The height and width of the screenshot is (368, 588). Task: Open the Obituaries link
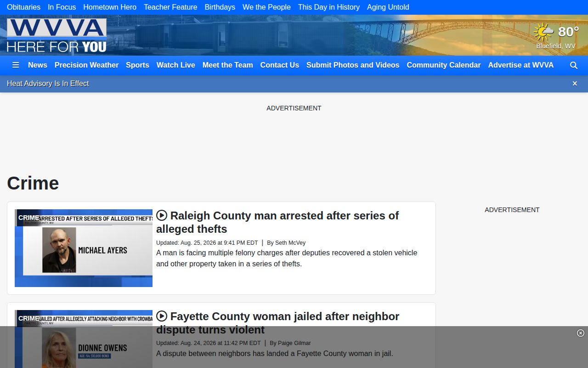(23, 7)
